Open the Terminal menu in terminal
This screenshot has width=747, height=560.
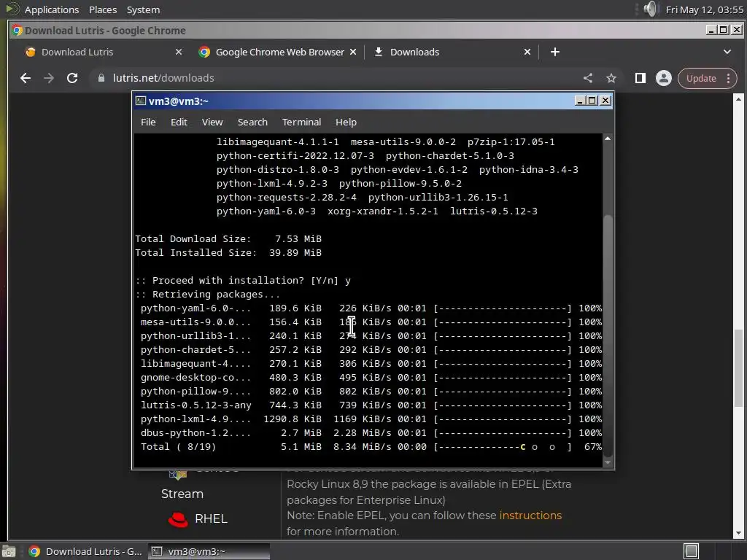[x=301, y=122]
